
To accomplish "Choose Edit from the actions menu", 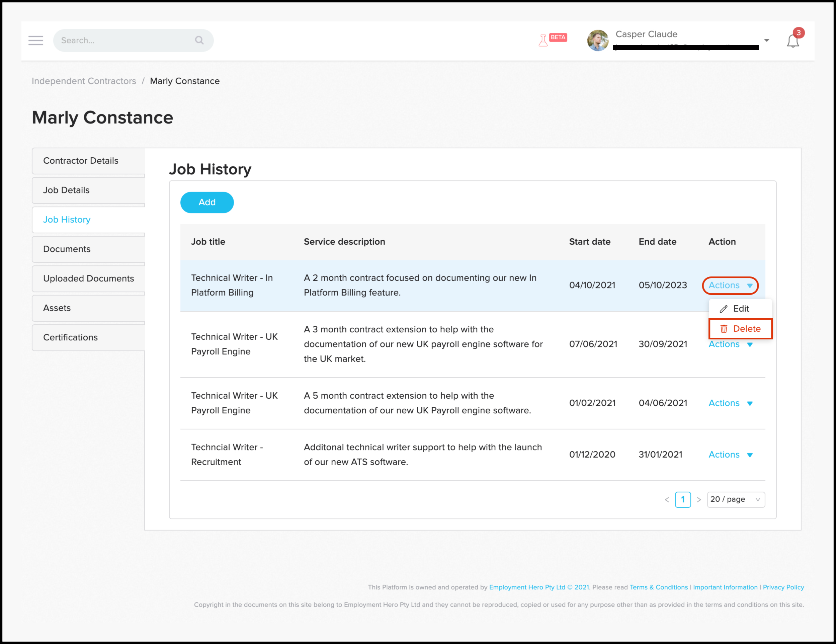I will (740, 309).
